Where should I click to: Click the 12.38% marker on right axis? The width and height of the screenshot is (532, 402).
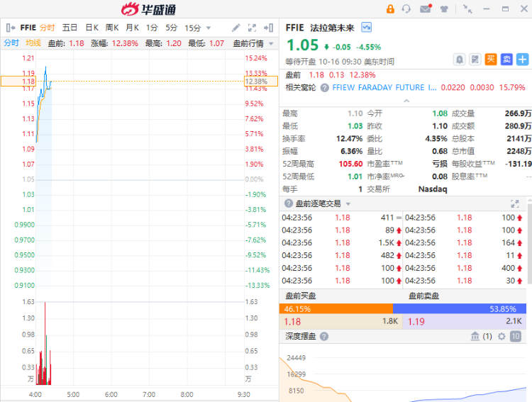(x=261, y=82)
